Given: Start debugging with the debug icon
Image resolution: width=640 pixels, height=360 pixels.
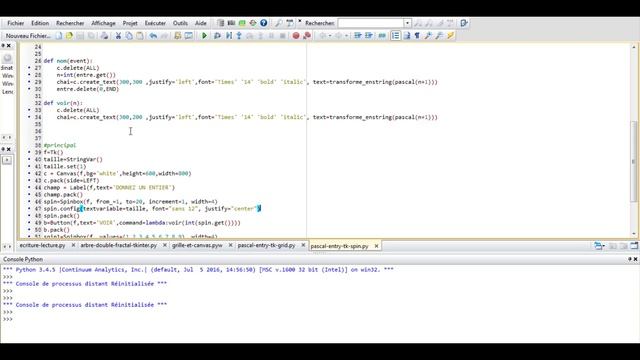Looking at the screenshot, I should (217, 36).
